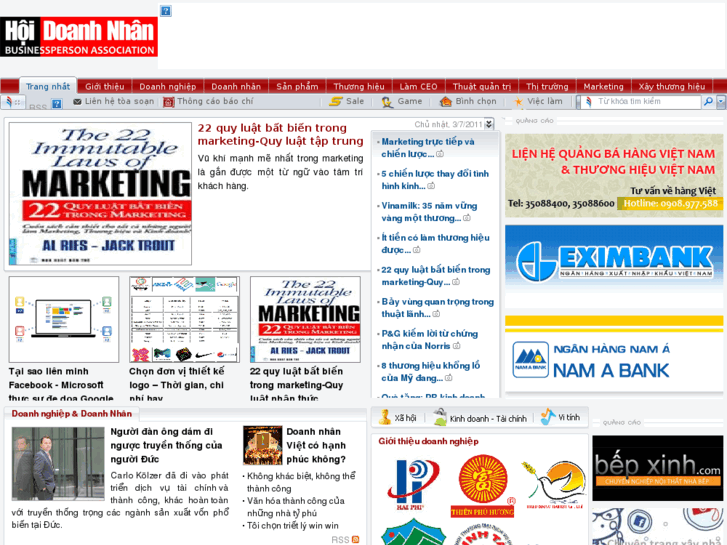Open P&G kiếm lời từ chứng nhận link
Image resolution: width=727 pixels, height=545 pixels.
coord(429,340)
